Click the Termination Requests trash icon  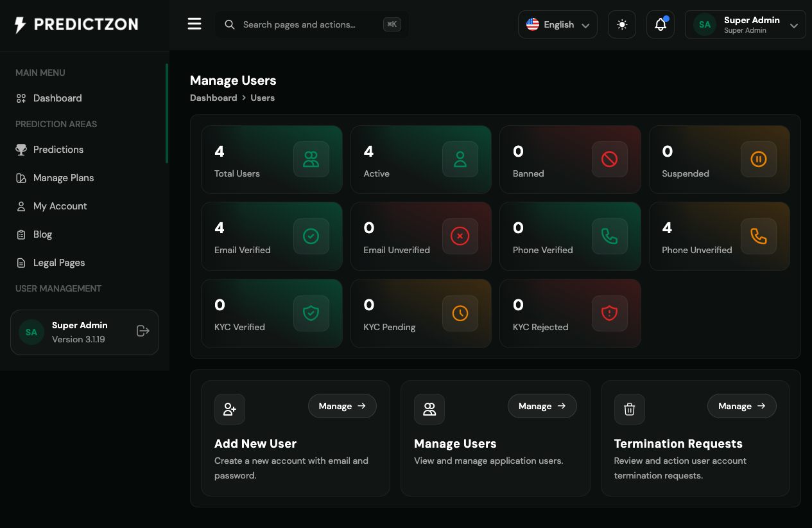pyautogui.click(x=630, y=409)
